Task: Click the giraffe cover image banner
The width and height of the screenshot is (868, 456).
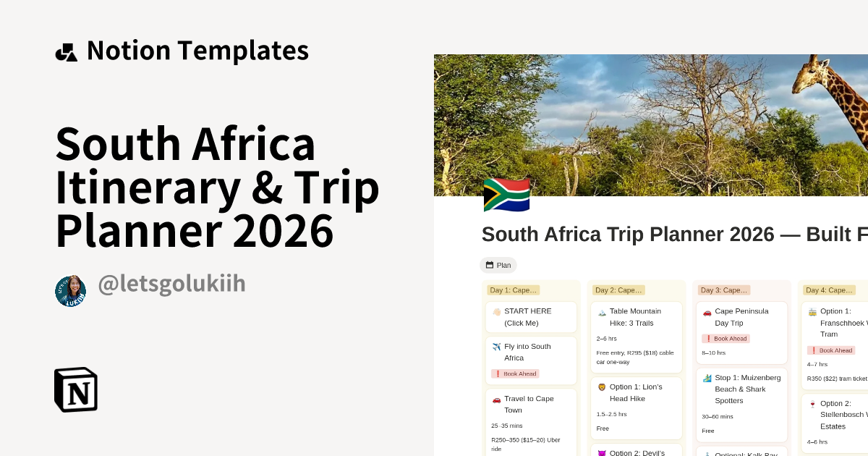Action: [651, 123]
